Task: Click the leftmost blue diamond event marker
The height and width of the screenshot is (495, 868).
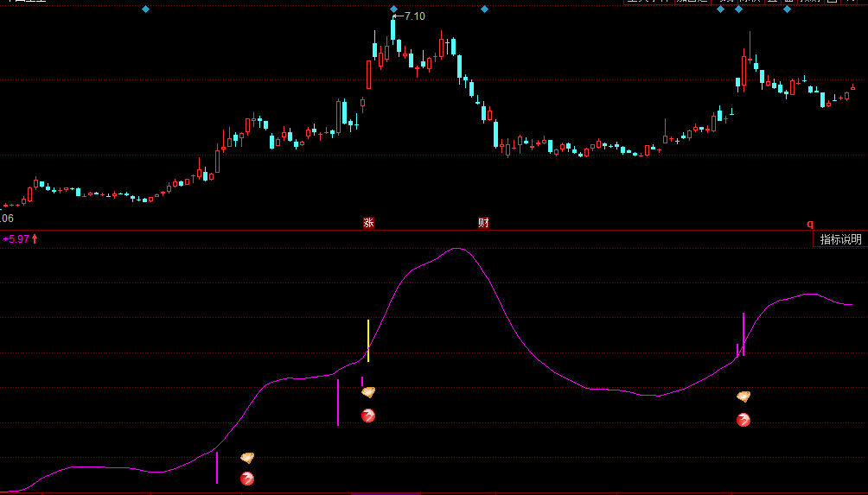Action: click(145, 10)
